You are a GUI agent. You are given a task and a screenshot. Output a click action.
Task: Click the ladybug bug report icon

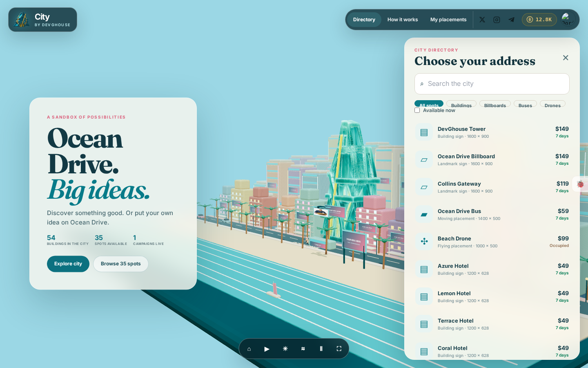click(x=580, y=184)
